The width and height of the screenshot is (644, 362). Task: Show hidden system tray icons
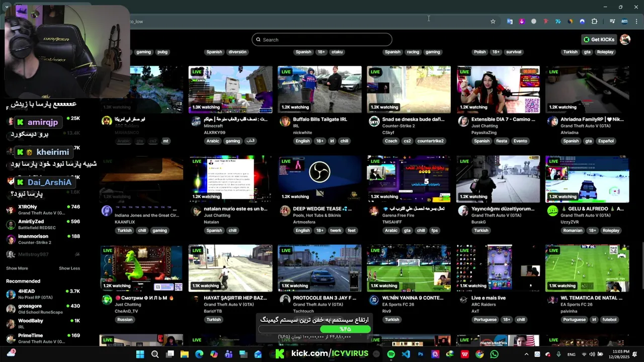[527, 354]
